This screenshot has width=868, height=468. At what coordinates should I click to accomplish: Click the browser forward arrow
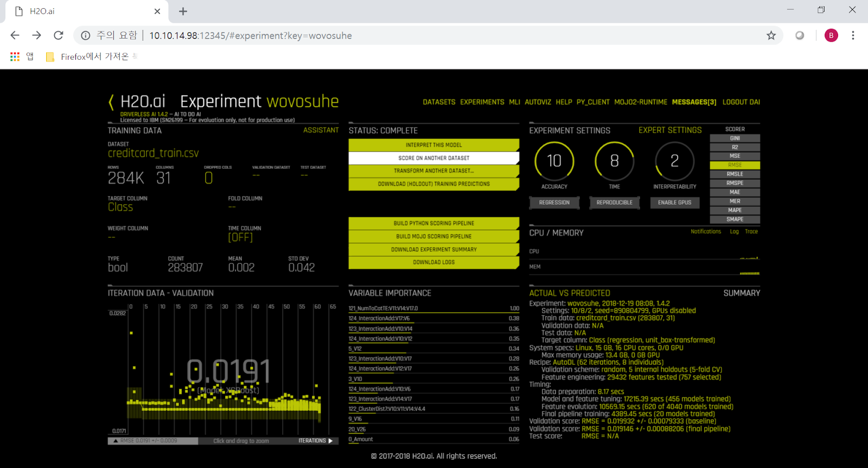pyautogui.click(x=36, y=35)
